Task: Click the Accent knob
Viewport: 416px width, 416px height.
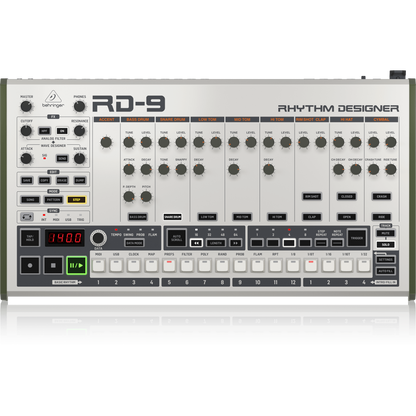Action: pos(106,142)
